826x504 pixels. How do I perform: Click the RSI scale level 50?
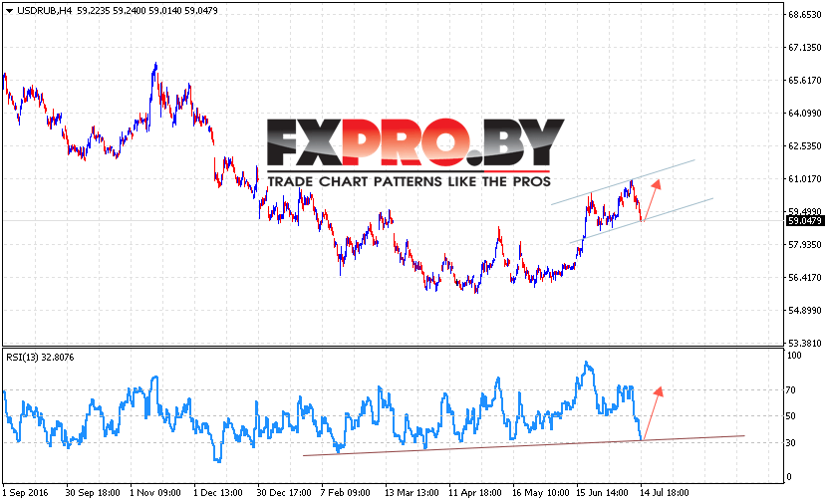pyautogui.click(x=791, y=416)
